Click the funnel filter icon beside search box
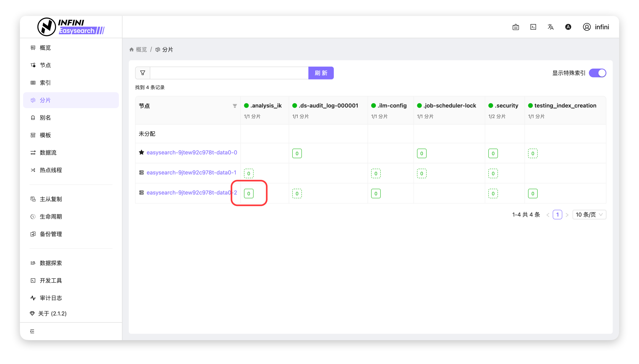This screenshot has width=639, height=364. click(x=143, y=73)
